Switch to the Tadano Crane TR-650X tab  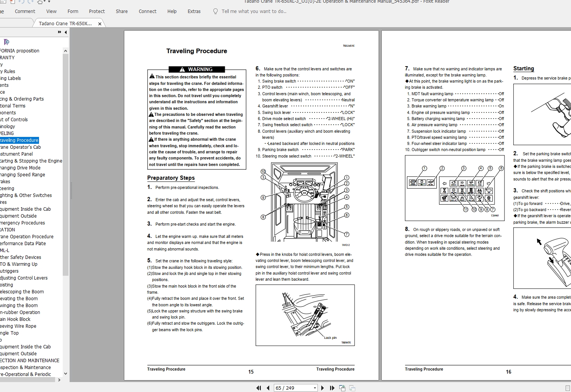[x=65, y=23]
